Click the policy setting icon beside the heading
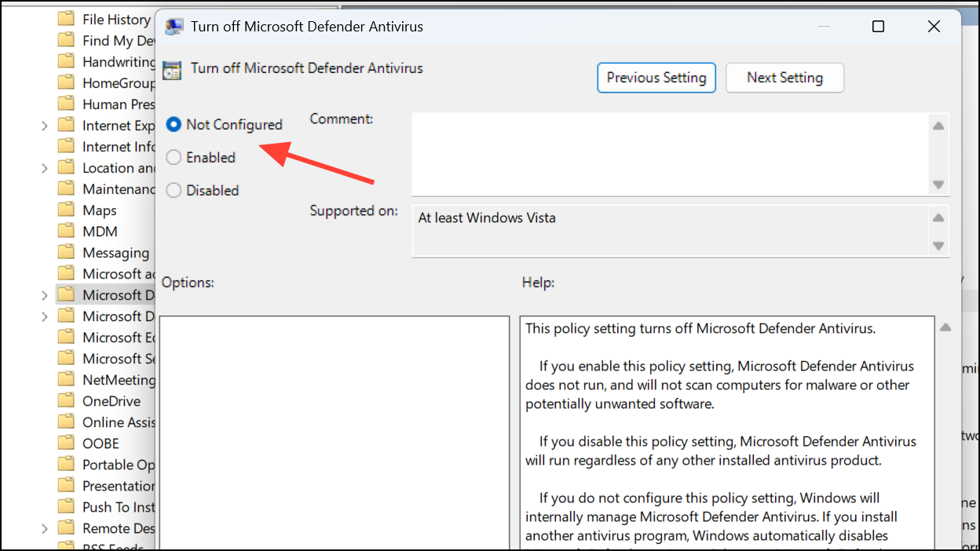The width and height of the screenshot is (980, 551). (x=173, y=69)
